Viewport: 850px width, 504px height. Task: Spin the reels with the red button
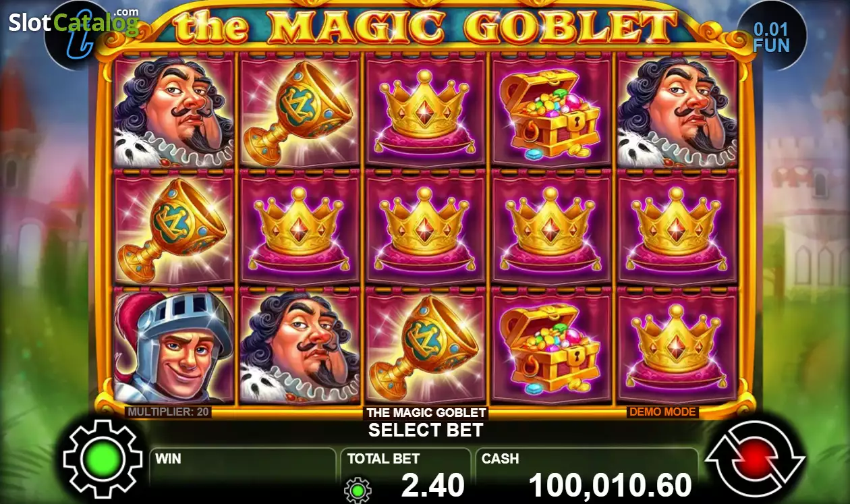[755, 459]
